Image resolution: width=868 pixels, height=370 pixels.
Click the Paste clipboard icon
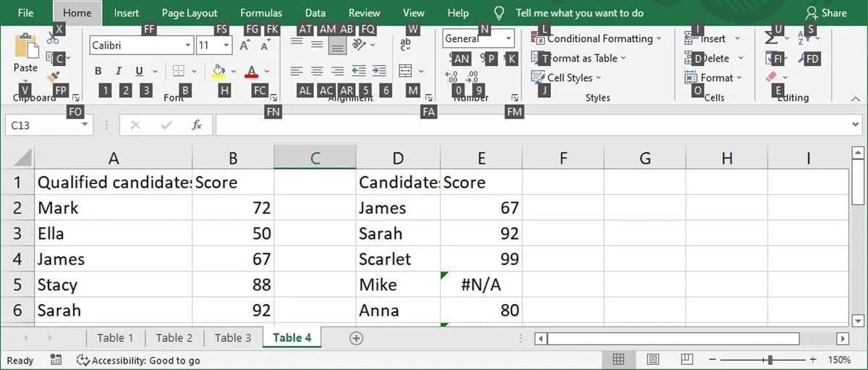pos(26,46)
